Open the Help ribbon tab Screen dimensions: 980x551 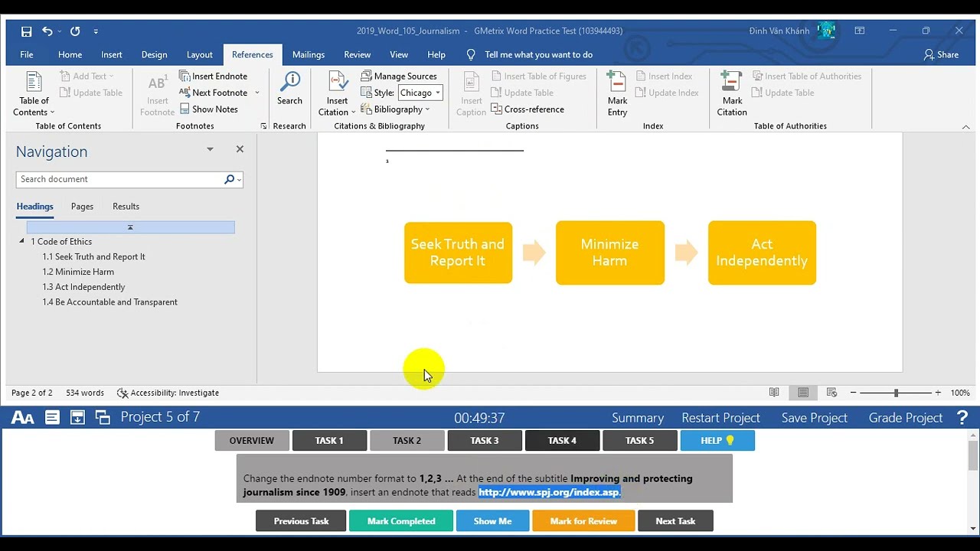436,54
